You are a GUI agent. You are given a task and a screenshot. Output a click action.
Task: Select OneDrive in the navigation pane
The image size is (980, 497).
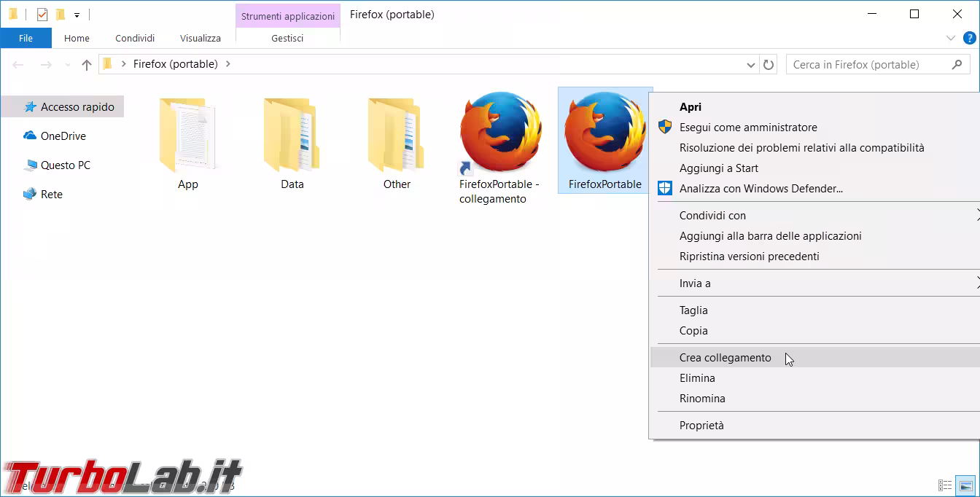click(63, 136)
